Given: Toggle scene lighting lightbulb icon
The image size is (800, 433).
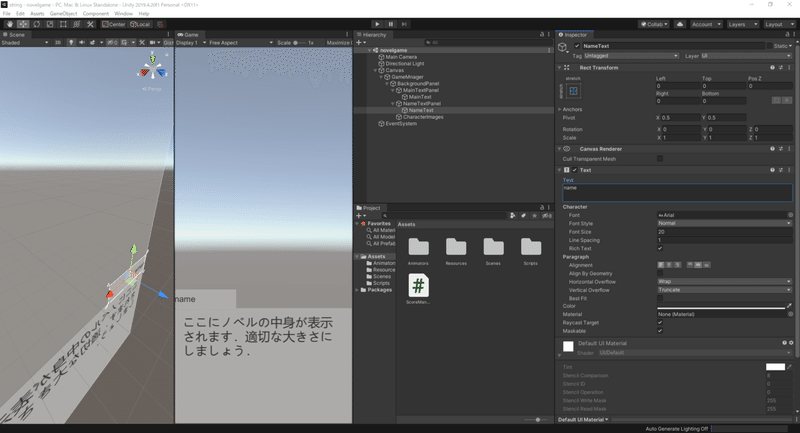Looking at the screenshot, I should tap(71, 42).
